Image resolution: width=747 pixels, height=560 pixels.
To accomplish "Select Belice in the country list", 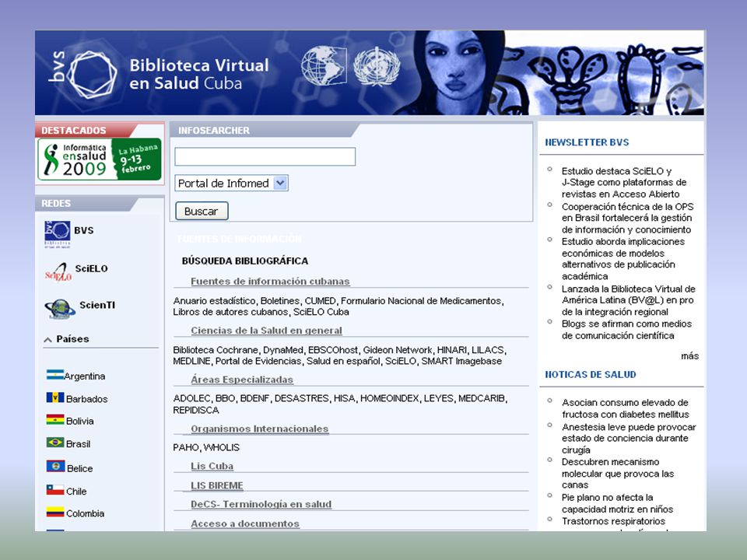I will coord(79,468).
